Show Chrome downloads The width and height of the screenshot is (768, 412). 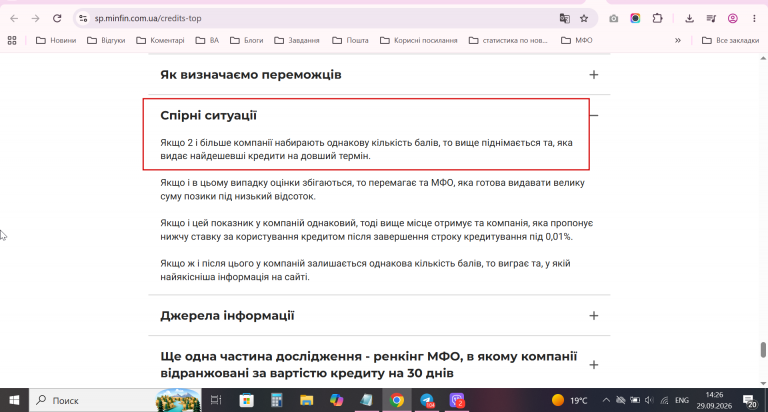click(689, 18)
